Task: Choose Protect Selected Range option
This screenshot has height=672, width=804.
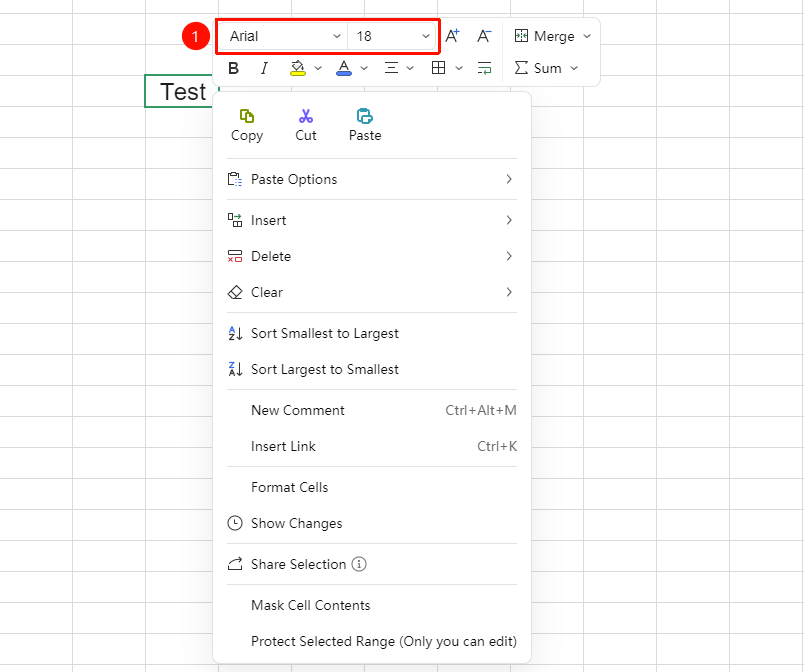Action: tap(372, 641)
